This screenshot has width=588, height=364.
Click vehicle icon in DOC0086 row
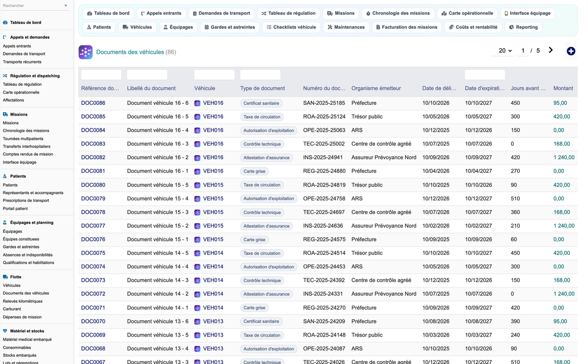[197, 103]
